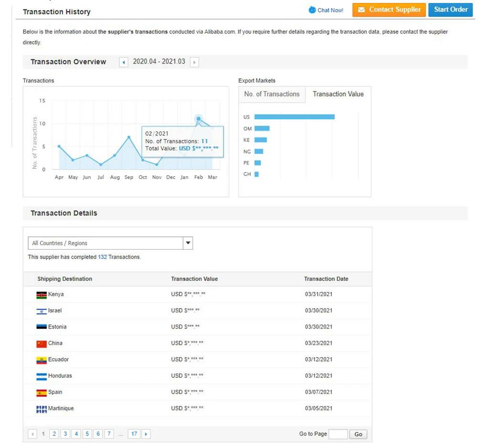Click previous page arrow in pagination
Image resolution: width=484 pixels, height=448 pixels.
(32, 434)
